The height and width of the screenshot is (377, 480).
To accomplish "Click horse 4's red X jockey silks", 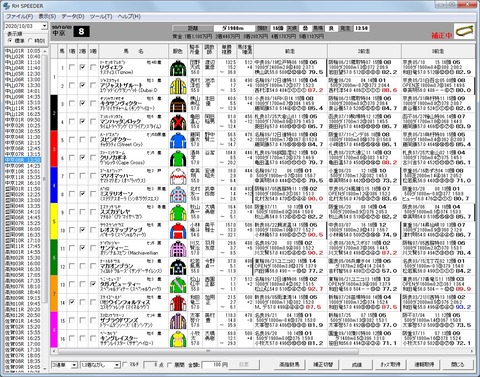I will point(178,122).
